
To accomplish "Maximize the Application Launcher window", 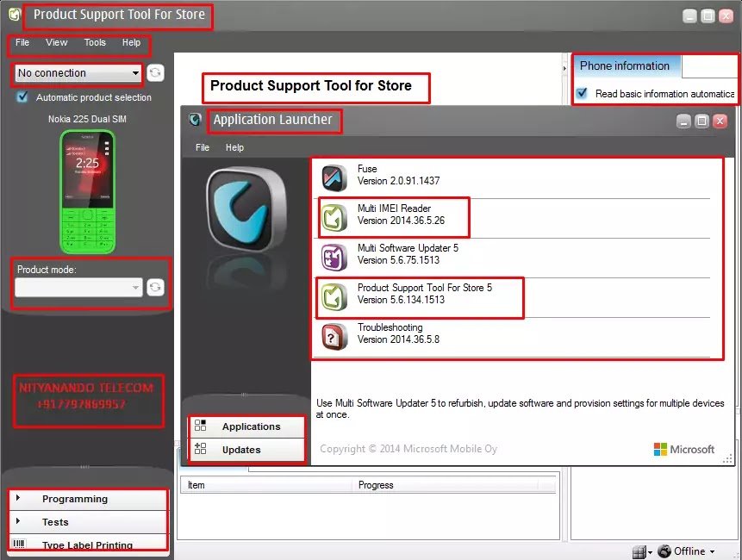I will tap(701, 121).
